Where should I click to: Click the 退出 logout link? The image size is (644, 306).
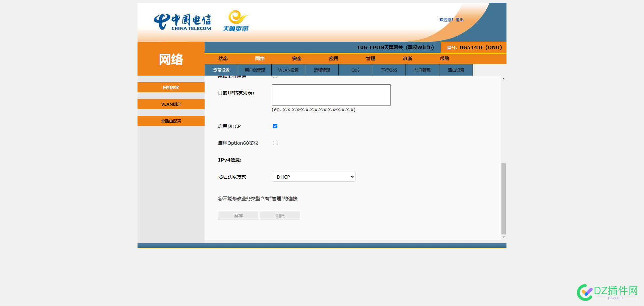(x=460, y=20)
